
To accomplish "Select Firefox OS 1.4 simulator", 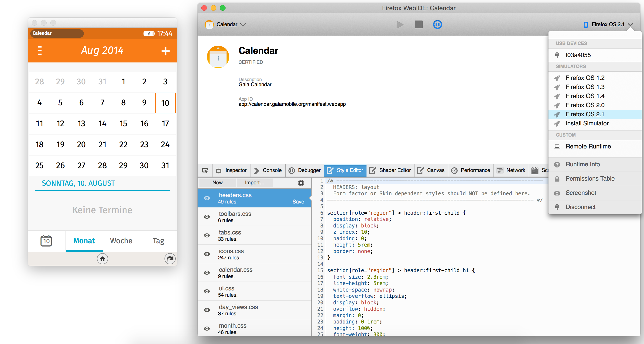I will pos(585,96).
